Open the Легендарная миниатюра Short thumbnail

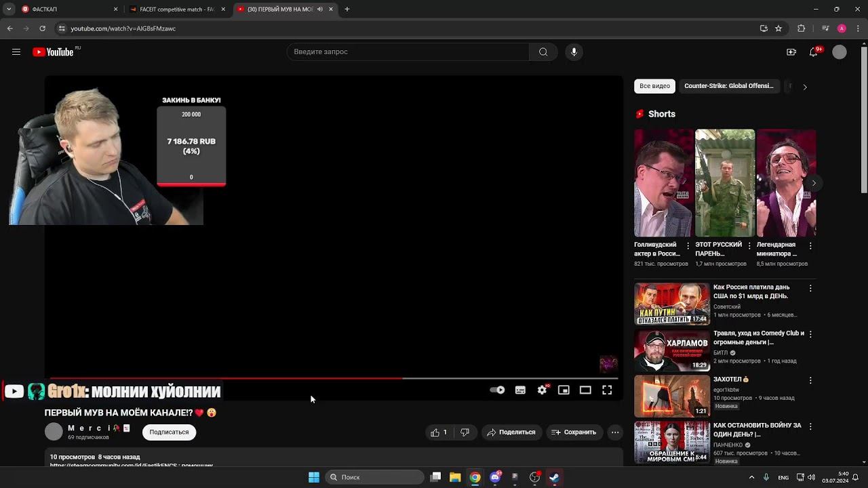786,183
